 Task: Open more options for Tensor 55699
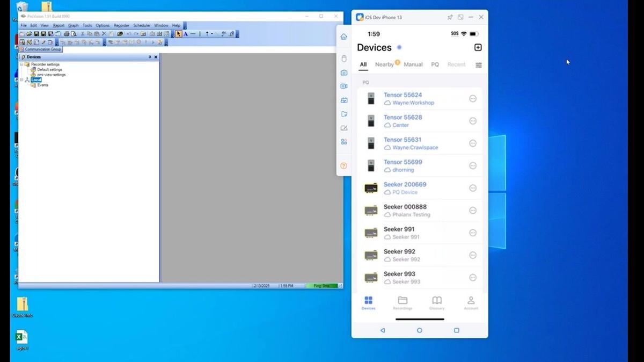(x=473, y=166)
